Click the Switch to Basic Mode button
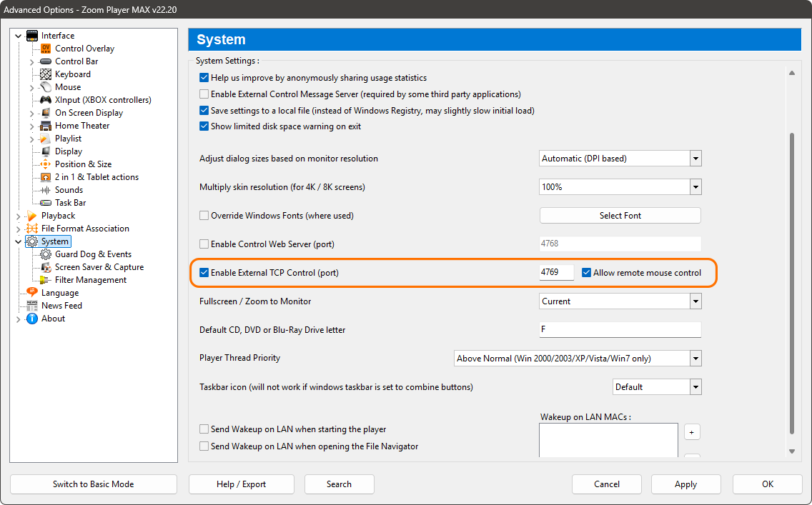The image size is (812, 505). click(x=93, y=484)
